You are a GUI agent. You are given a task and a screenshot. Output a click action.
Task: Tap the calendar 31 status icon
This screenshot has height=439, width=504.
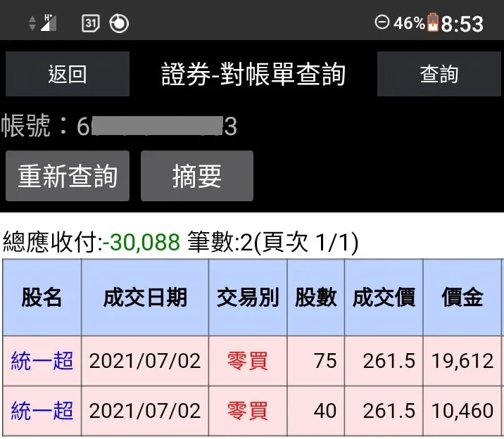click(91, 23)
